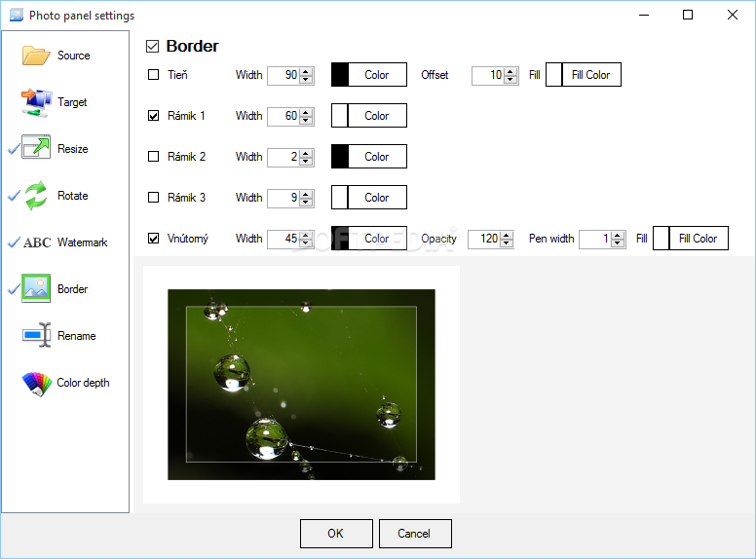This screenshot has height=559, width=756.
Task: Go to the Resize section
Action: coord(73,149)
